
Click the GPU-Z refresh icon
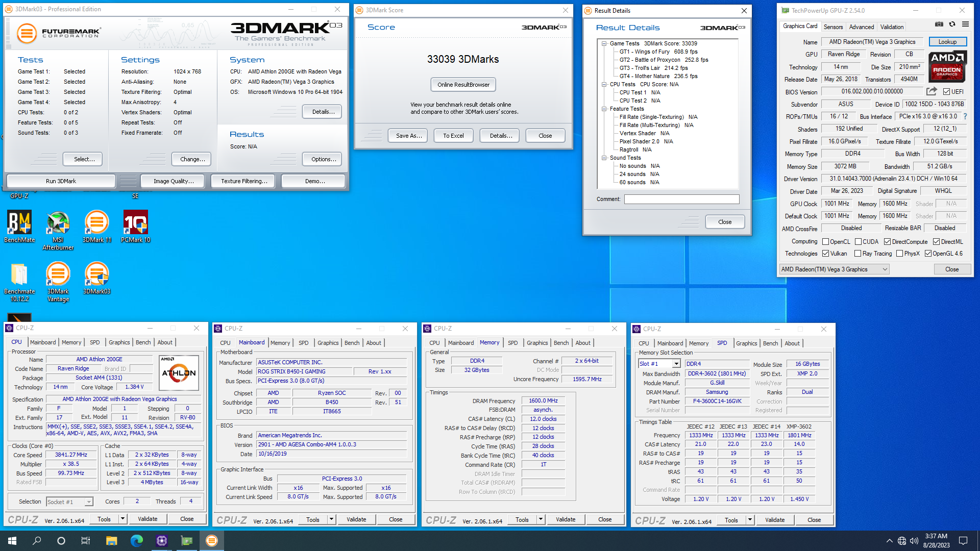(x=952, y=24)
